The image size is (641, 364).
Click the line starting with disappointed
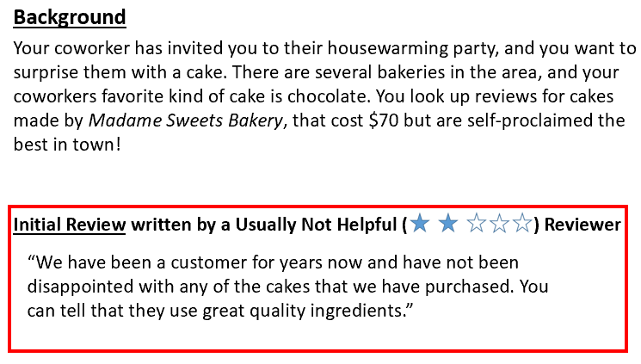coord(287,286)
